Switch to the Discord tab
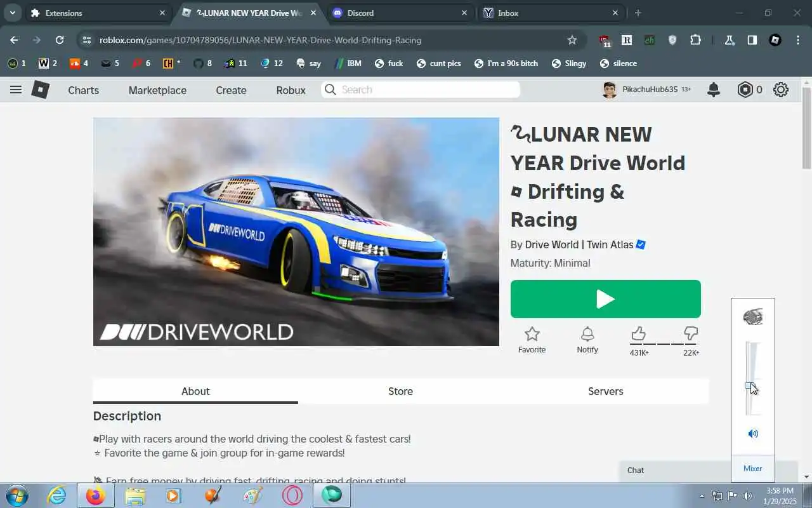Image resolution: width=812 pixels, height=508 pixels. point(401,13)
